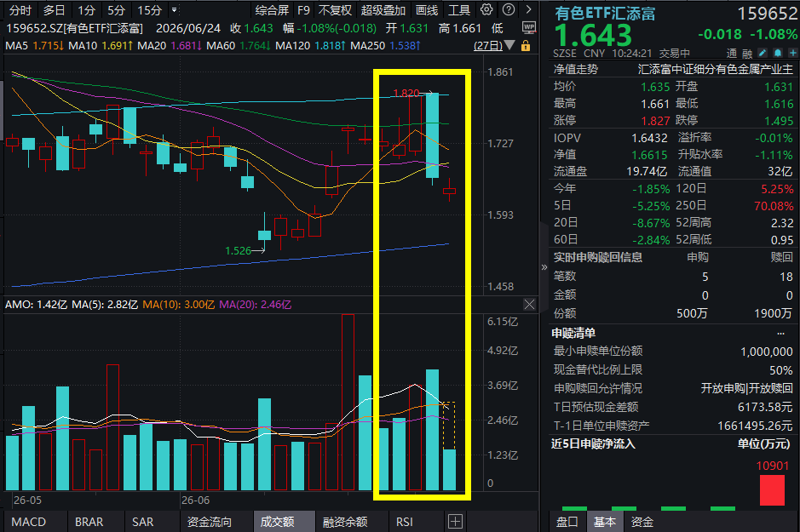Image resolution: width=800 pixels, height=532 pixels.
Task: Select the 5分 timeframe
Action: click(116, 10)
